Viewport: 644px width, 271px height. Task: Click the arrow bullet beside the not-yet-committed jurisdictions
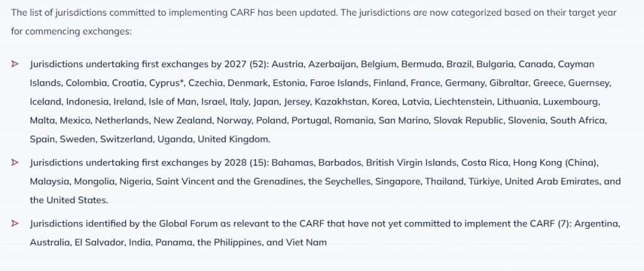click(14, 223)
